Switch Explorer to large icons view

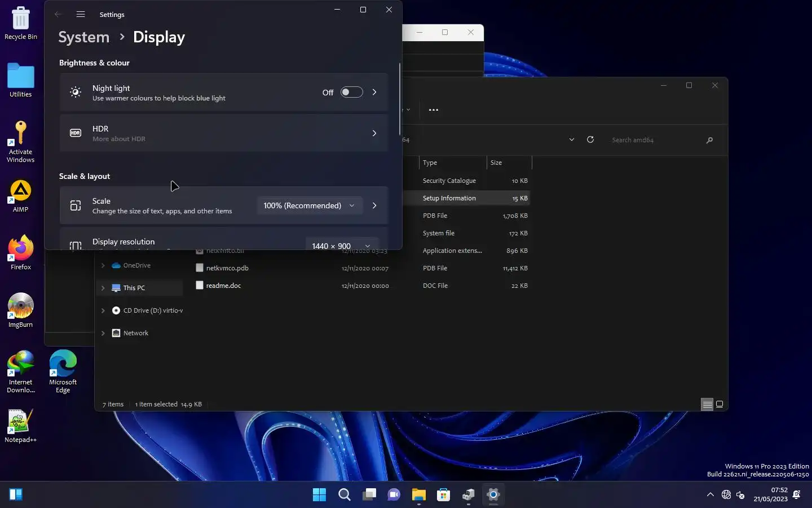pyautogui.click(x=720, y=404)
